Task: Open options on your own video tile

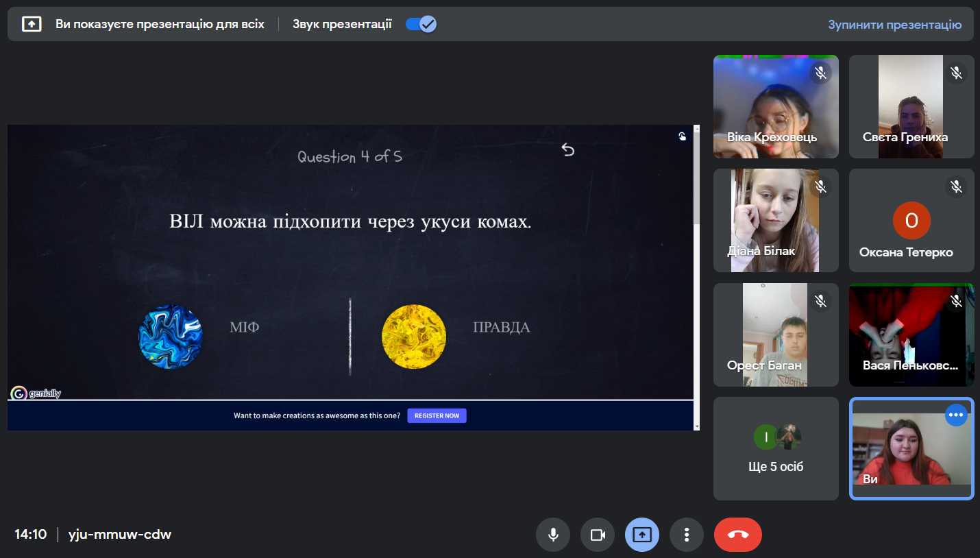Action: pyautogui.click(x=955, y=415)
